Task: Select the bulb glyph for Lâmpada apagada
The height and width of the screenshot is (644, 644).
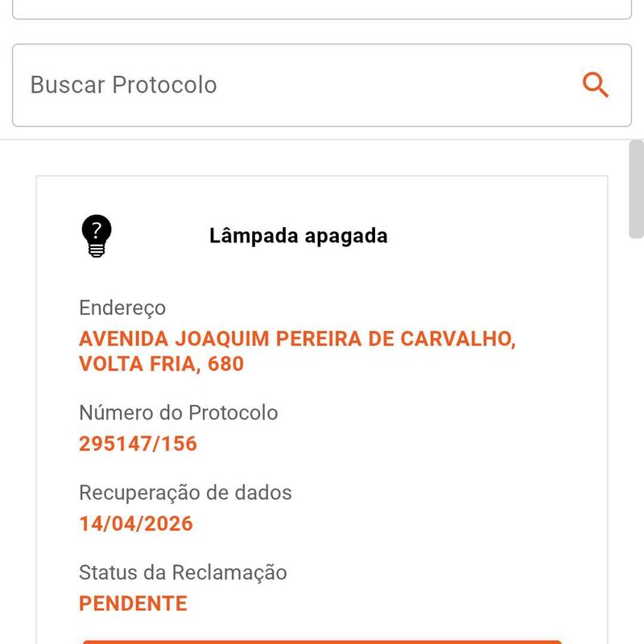Action: click(x=96, y=237)
